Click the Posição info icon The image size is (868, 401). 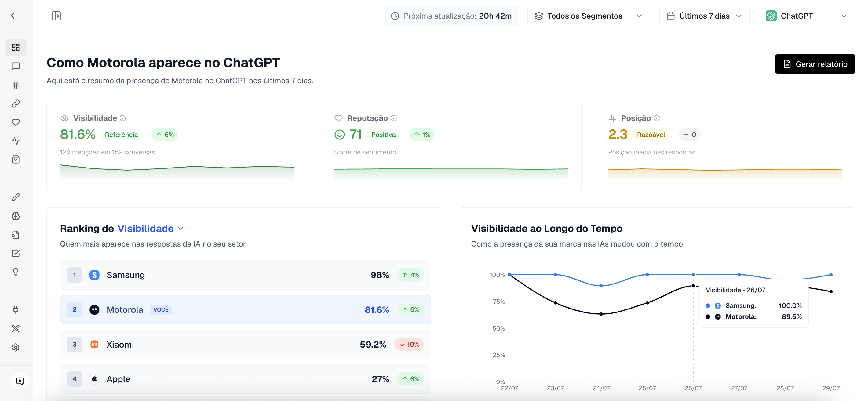click(656, 118)
